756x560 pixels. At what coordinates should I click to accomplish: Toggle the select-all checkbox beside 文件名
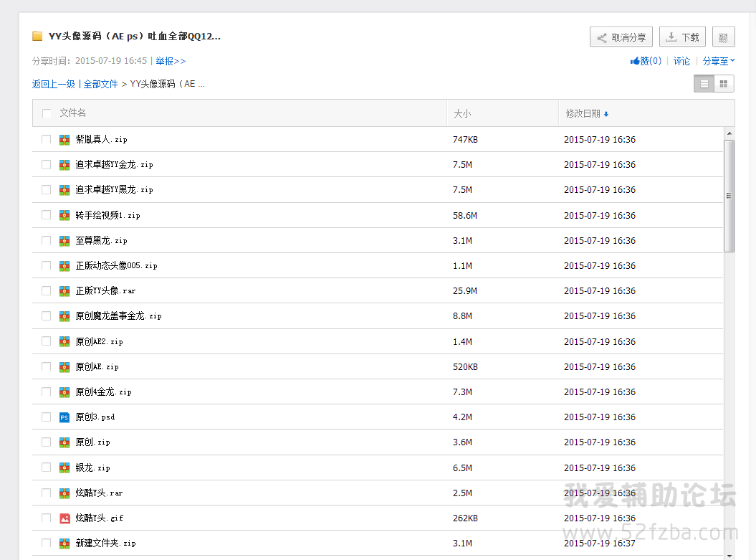coord(47,113)
